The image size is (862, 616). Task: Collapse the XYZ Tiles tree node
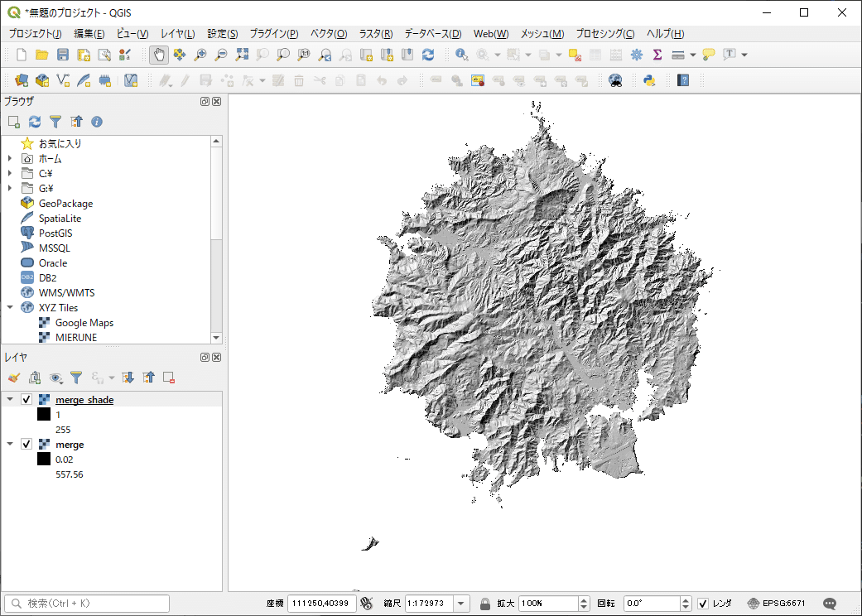click(x=10, y=307)
